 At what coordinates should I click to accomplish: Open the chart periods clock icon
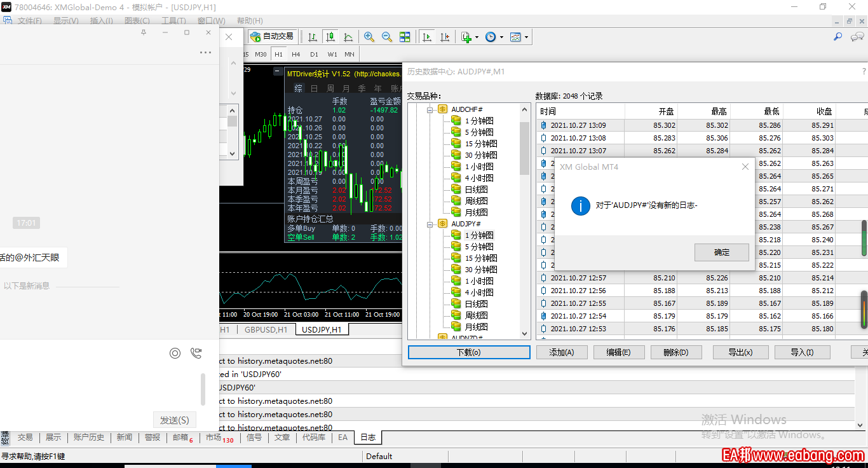[x=491, y=37]
